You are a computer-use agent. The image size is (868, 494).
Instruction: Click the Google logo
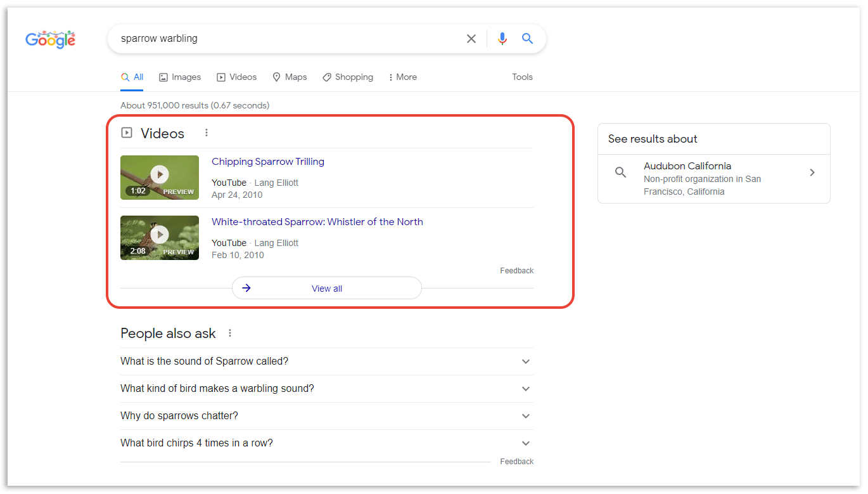pyautogui.click(x=50, y=39)
